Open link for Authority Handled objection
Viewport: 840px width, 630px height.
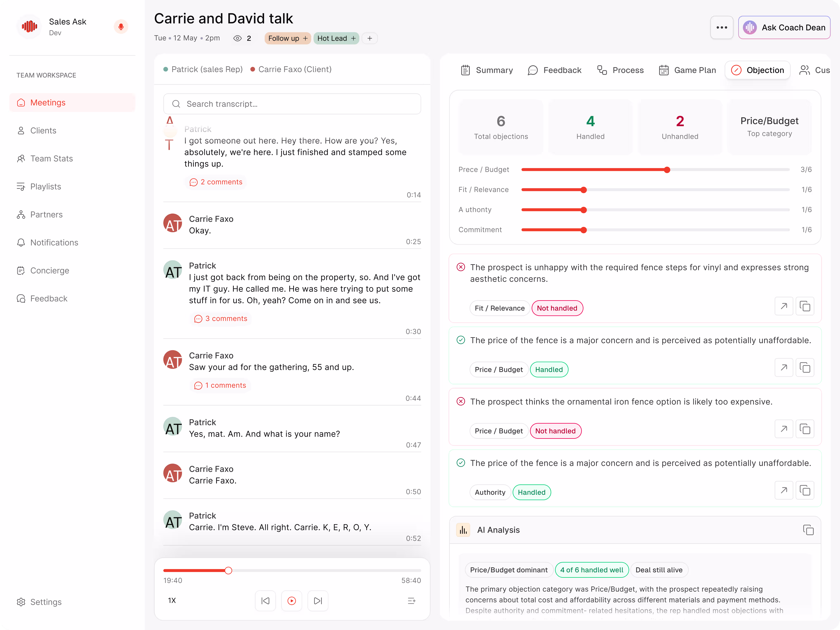(x=784, y=490)
